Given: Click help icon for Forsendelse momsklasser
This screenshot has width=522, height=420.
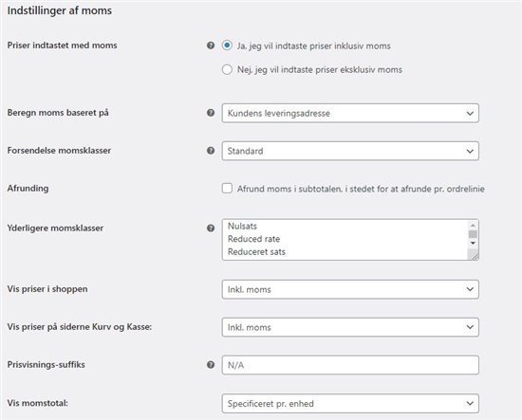Looking at the screenshot, I should 211,151.
